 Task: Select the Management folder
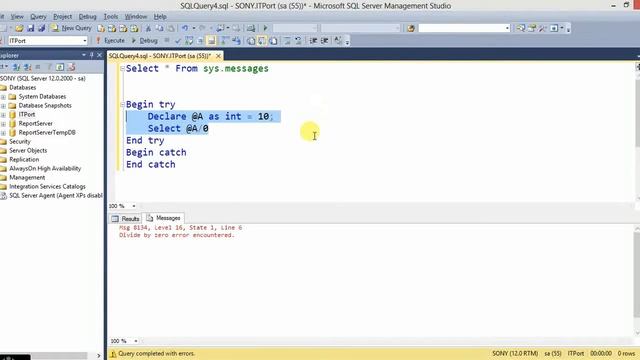tap(27, 178)
